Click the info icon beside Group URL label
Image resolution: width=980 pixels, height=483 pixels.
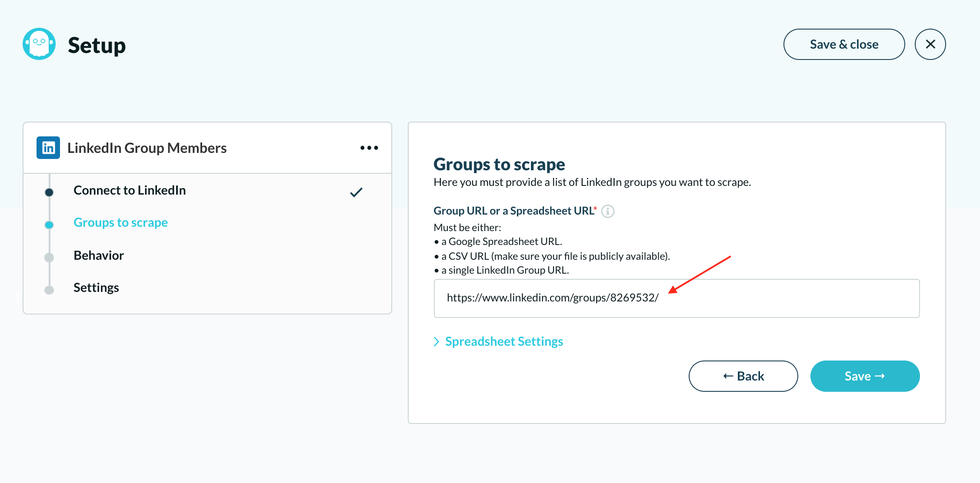click(607, 211)
